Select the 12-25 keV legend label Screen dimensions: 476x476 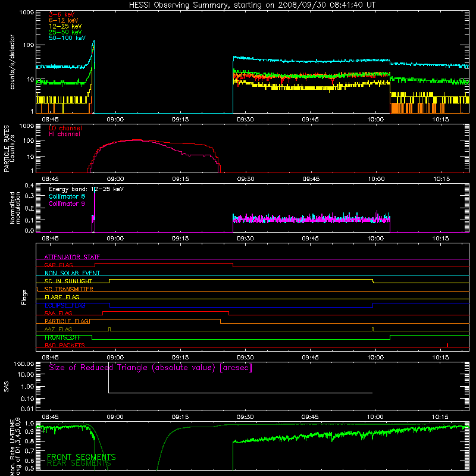tap(65, 26)
